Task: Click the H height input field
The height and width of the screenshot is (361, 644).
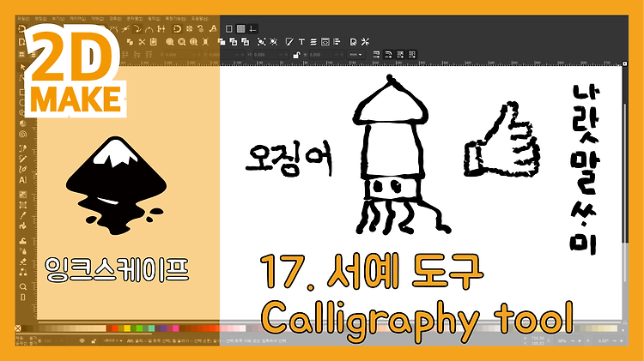Action: (x=325, y=55)
